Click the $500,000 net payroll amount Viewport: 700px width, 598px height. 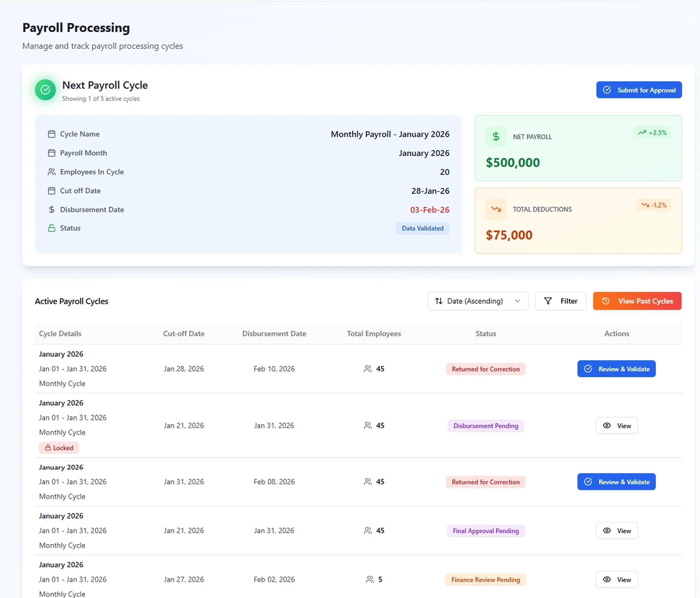pos(513,163)
